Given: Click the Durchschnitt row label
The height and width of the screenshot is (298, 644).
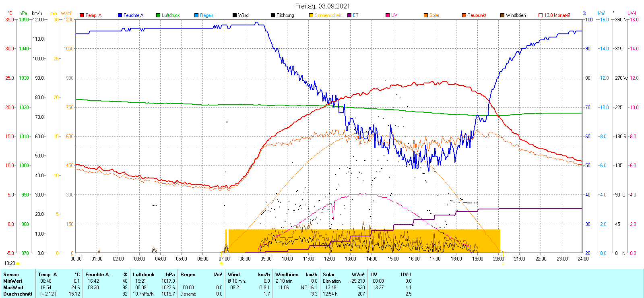Looking at the screenshot, I should (x=18, y=294).
